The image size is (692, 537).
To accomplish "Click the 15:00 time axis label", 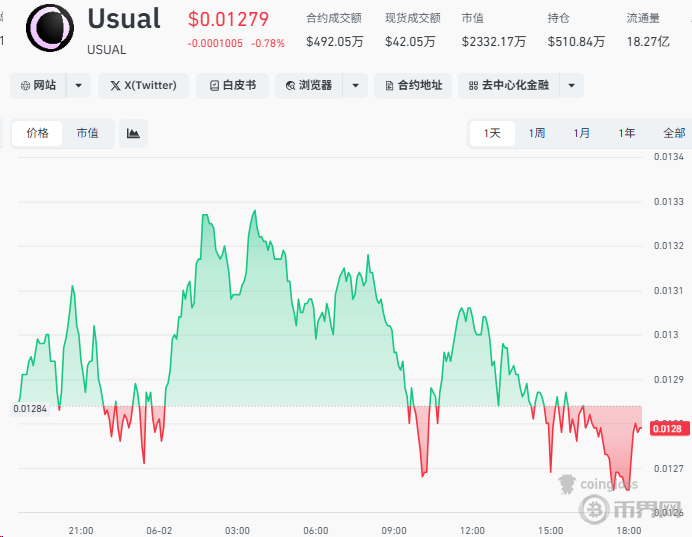I will (551, 530).
